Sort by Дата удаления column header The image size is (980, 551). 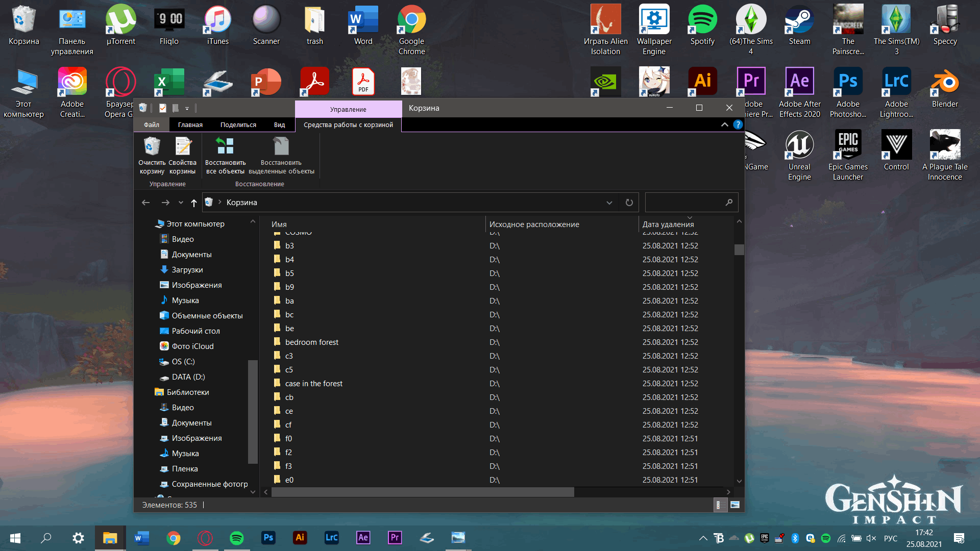click(x=686, y=224)
